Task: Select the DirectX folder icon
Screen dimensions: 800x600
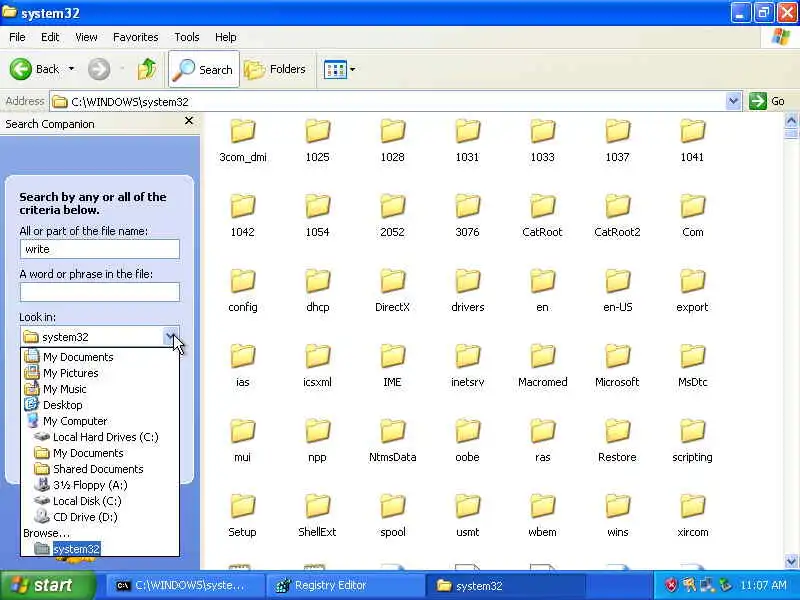Action: [x=392, y=281]
